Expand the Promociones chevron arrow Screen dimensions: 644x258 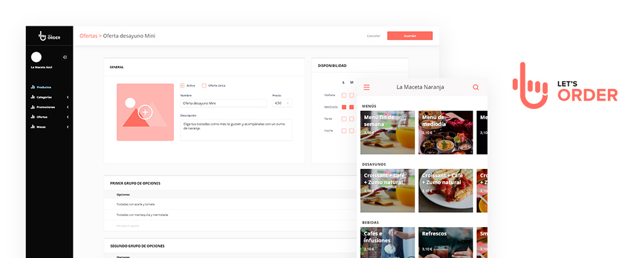point(68,107)
